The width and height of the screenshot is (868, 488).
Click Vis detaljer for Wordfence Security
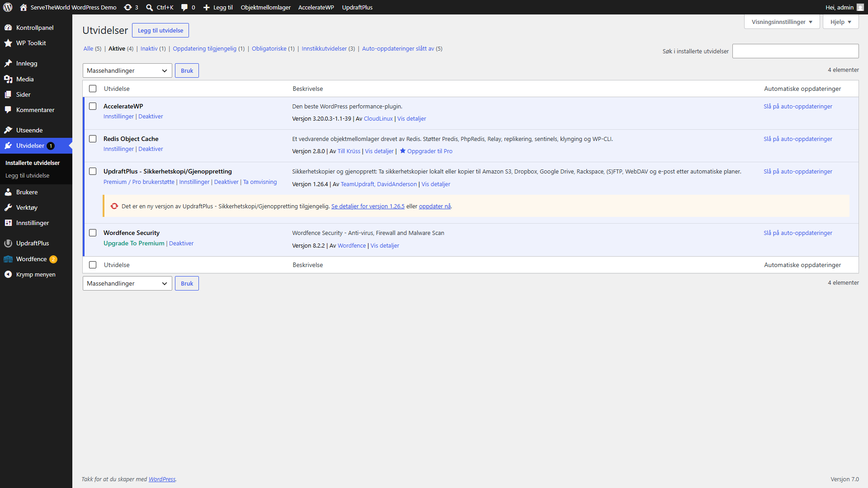[x=385, y=245]
